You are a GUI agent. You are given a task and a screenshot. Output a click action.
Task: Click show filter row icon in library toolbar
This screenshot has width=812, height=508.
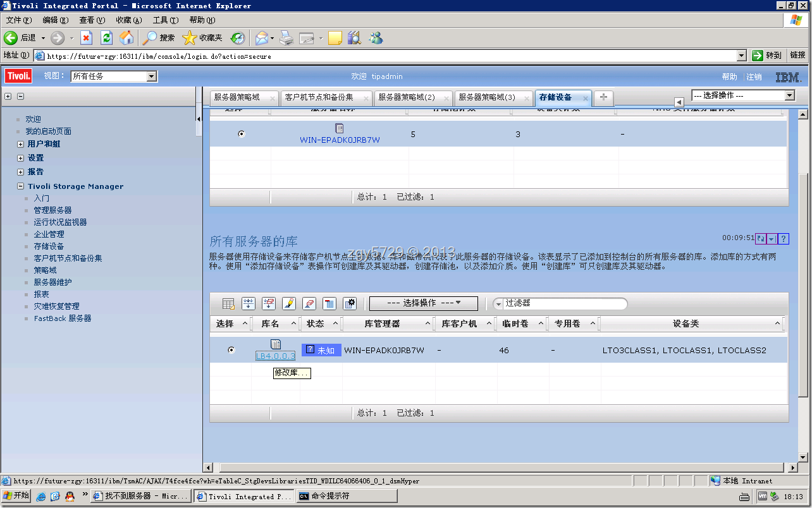(249, 303)
